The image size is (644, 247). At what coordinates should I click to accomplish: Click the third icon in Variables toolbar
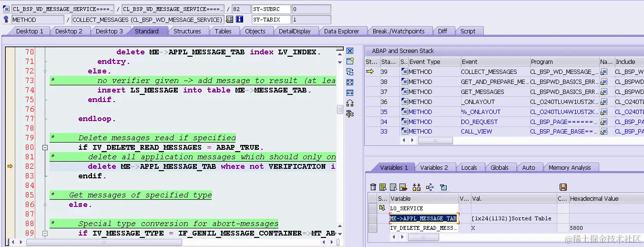tap(393, 187)
